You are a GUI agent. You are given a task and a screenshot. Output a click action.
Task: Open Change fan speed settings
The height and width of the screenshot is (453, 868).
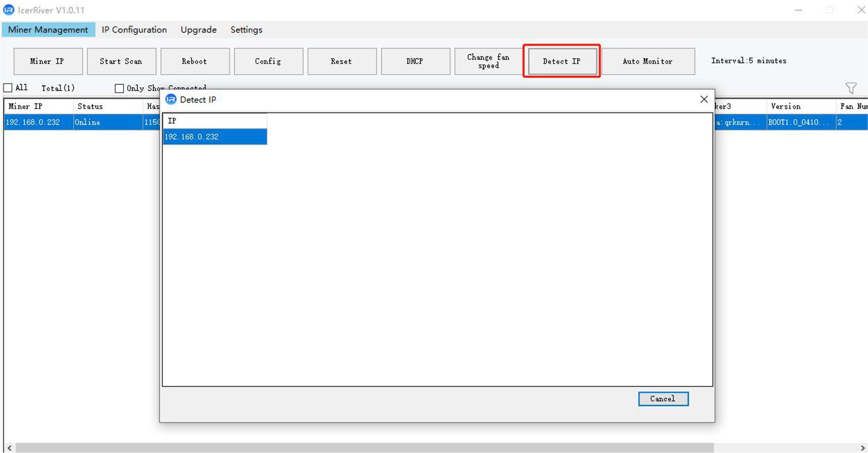[488, 61]
